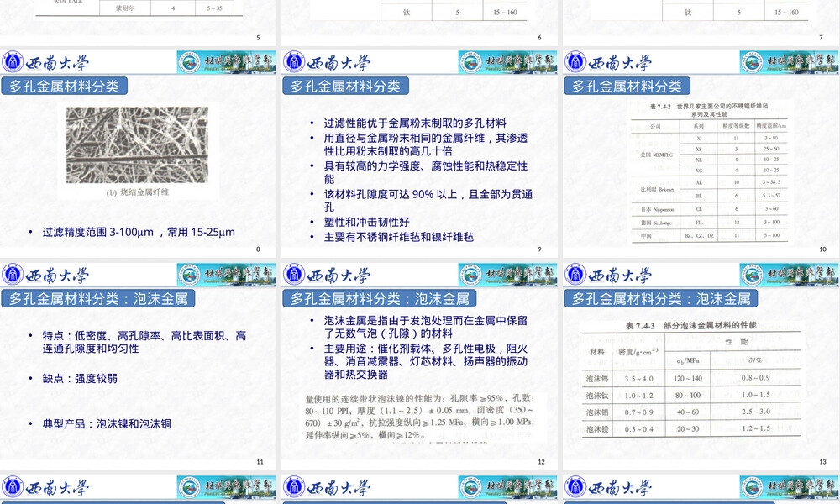Image resolution: width=840 pixels, height=504 pixels.
Task: Select the title banner "多孔金属材料分类" on slide 8
Action: pyautogui.click(x=65, y=87)
